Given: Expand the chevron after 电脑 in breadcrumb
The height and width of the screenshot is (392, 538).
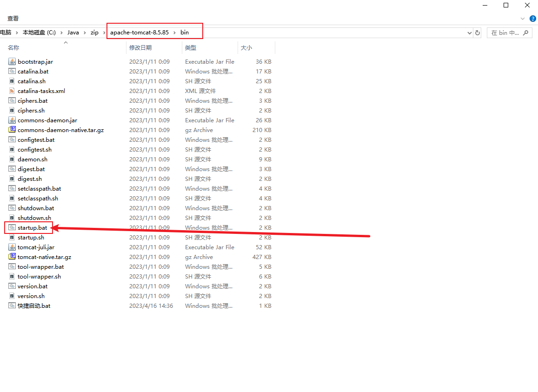Looking at the screenshot, I should pos(17,33).
